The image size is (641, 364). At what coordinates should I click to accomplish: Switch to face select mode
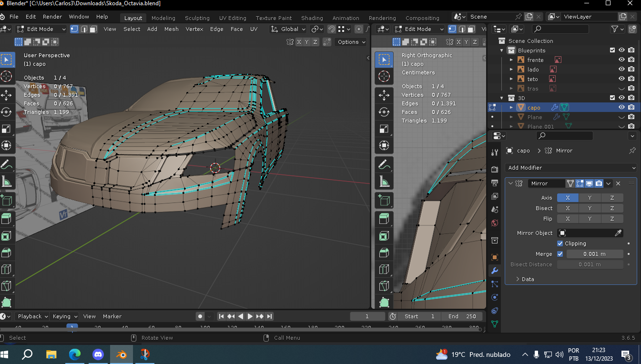93,29
